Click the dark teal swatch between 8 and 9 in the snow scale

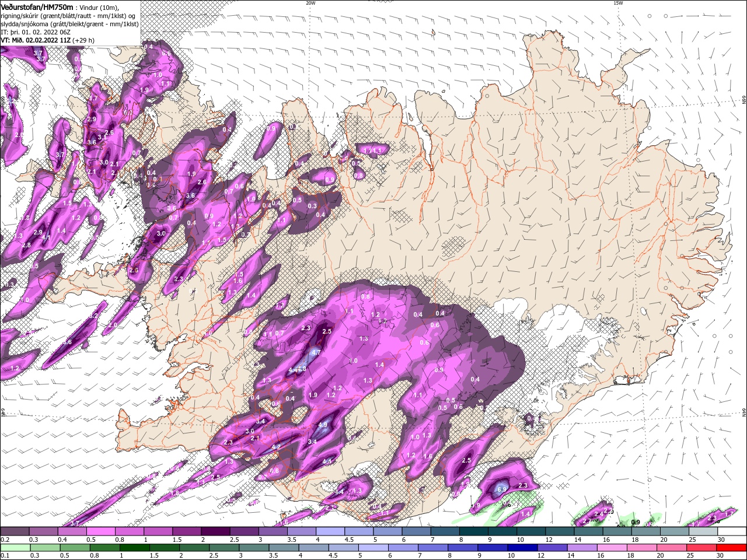click(x=473, y=531)
